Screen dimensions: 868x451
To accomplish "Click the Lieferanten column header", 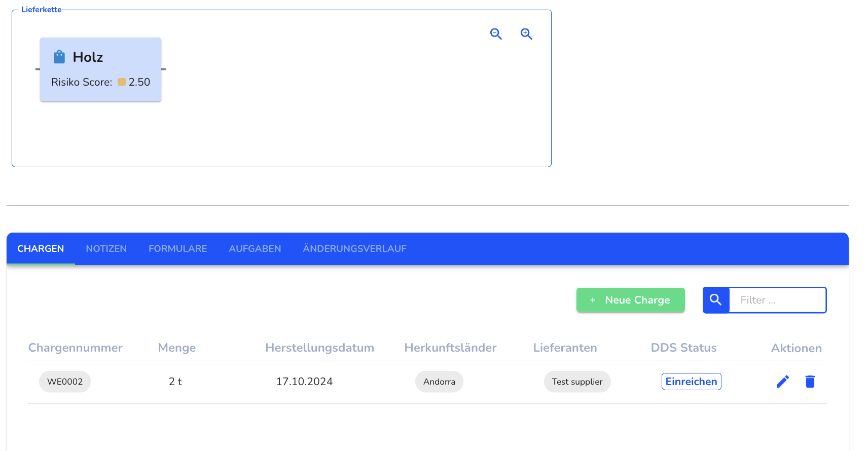I will pos(565,348).
